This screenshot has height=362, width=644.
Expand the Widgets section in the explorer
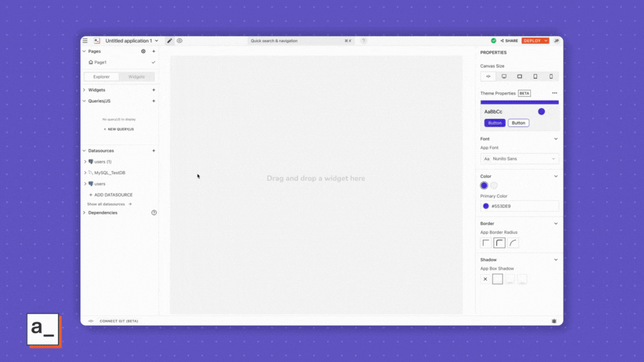coord(85,90)
